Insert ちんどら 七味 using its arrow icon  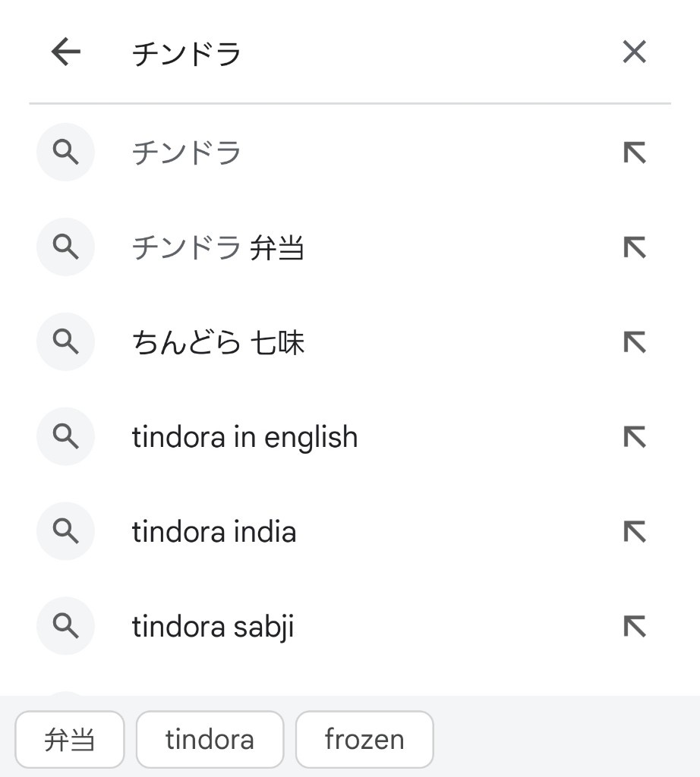tap(634, 342)
